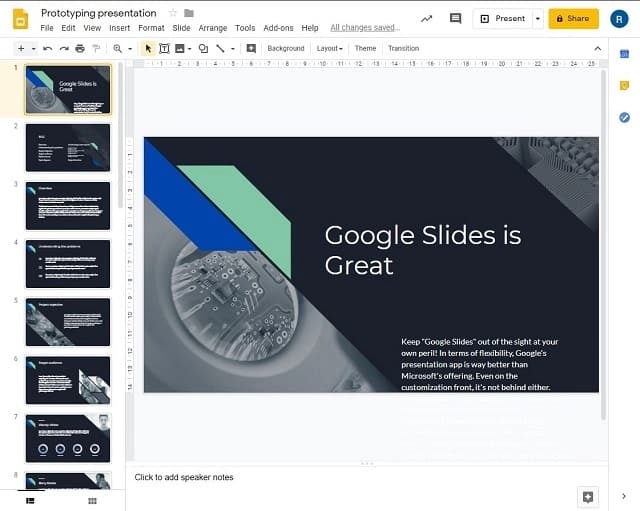Select slide 3 thumbnail
The image size is (640, 511).
(68, 206)
